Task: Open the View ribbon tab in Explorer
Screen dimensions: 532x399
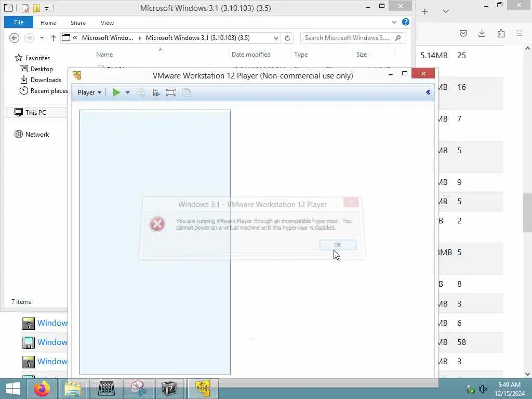Action: (107, 23)
